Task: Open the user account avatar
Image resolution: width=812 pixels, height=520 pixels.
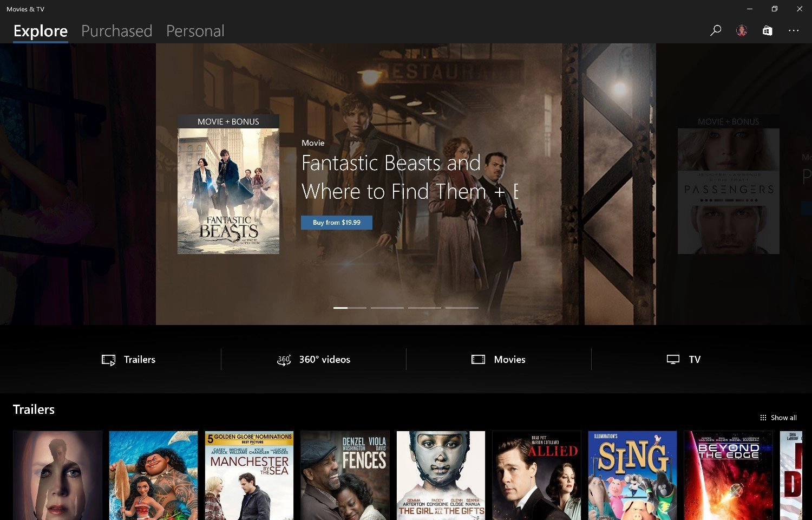Action: point(742,30)
